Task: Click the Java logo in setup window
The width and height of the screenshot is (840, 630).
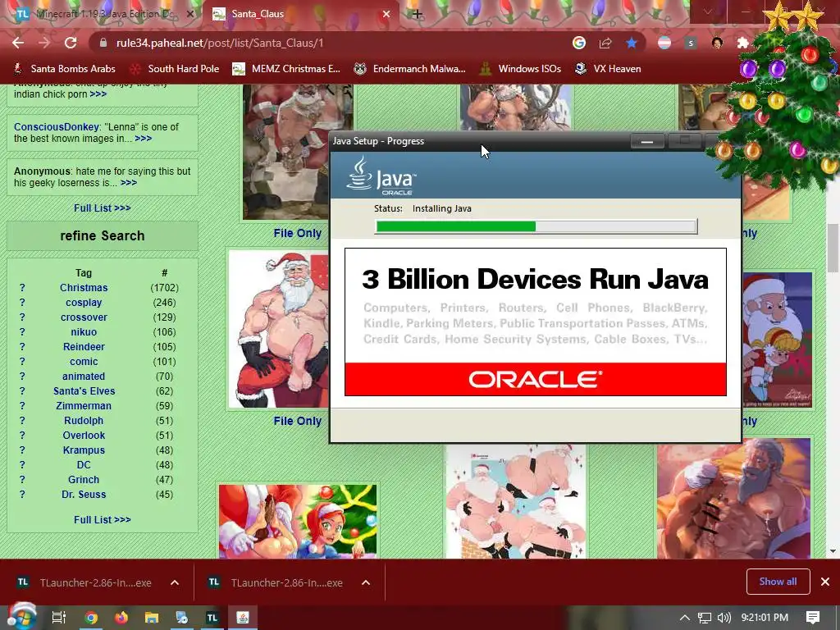Action: pos(381,176)
